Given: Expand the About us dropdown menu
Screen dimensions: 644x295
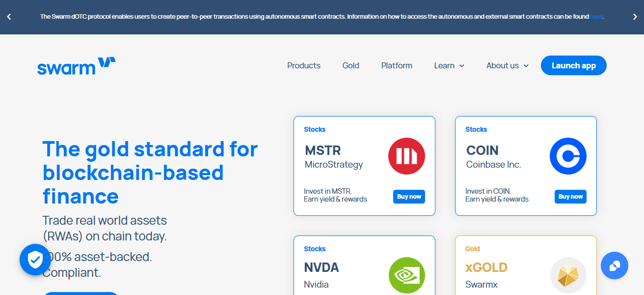Looking at the screenshot, I should (x=508, y=65).
